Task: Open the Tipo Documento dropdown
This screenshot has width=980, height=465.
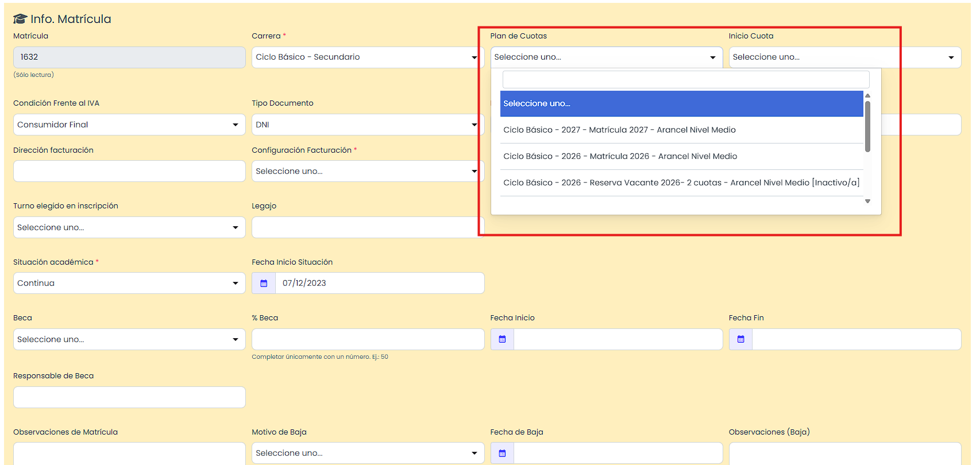Action: pos(368,125)
